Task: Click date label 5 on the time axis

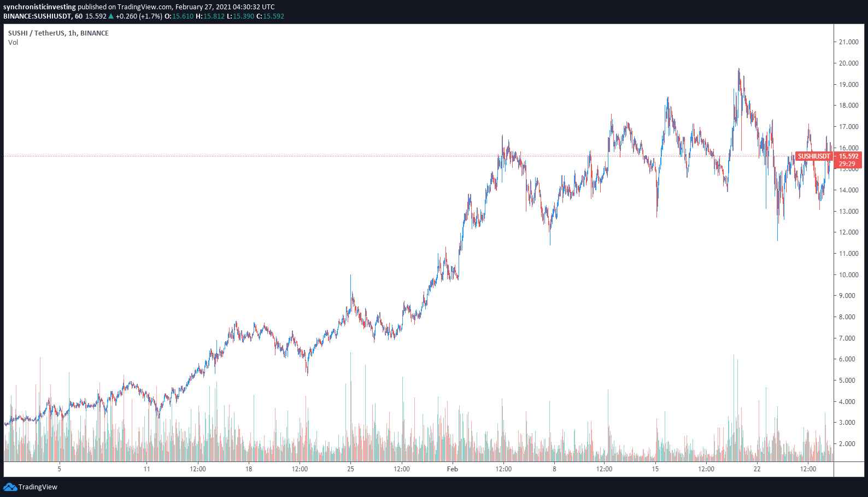Action: click(60, 469)
